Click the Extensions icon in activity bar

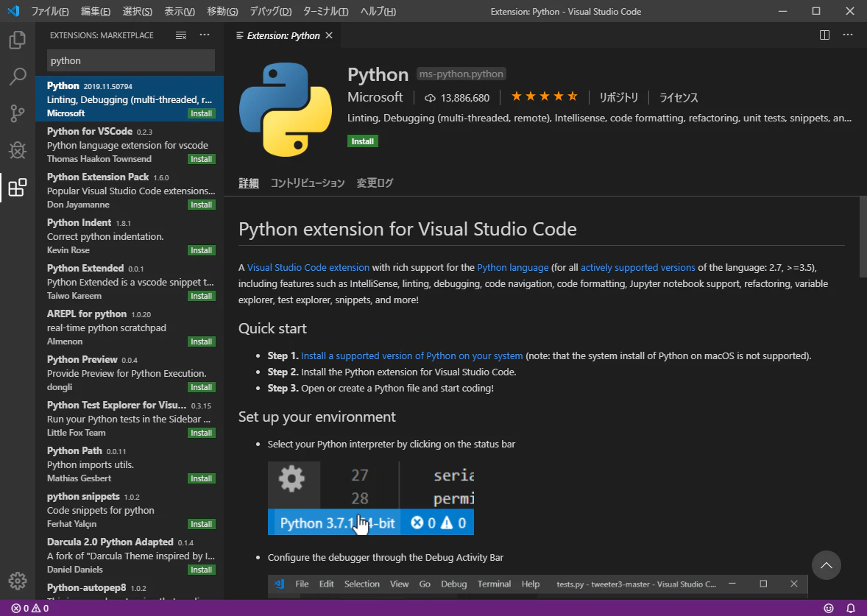(17, 188)
